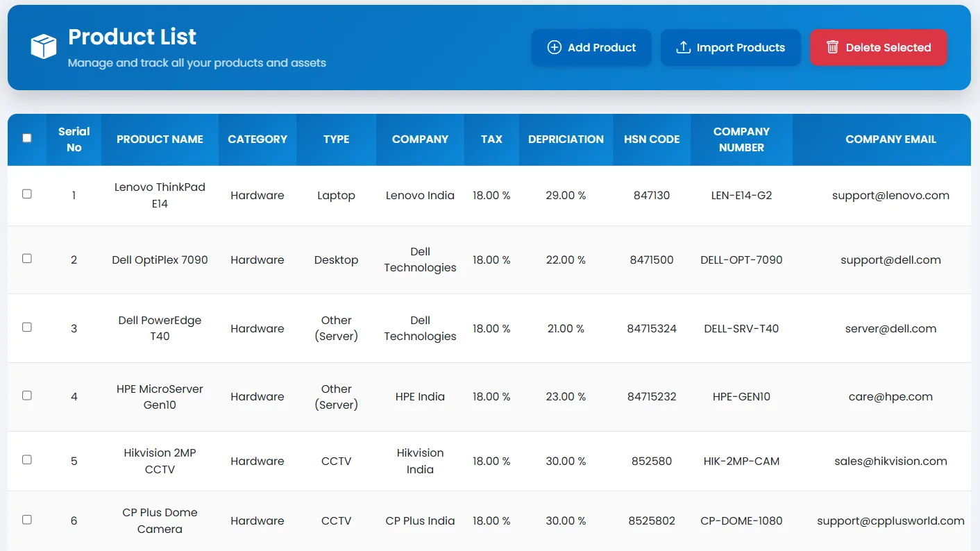980x551 pixels.
Task: Click the email support@dell.com
Action: (x=890, y=260)
